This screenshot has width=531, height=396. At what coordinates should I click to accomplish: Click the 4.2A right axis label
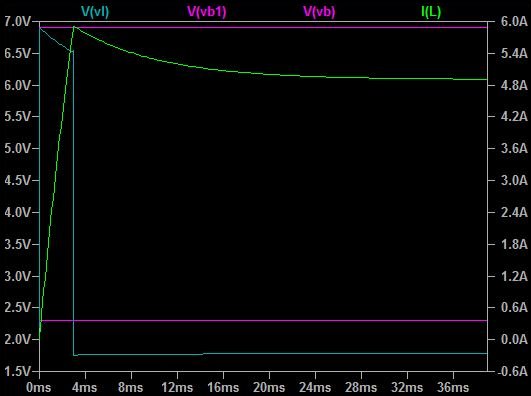tap(514, 117)
